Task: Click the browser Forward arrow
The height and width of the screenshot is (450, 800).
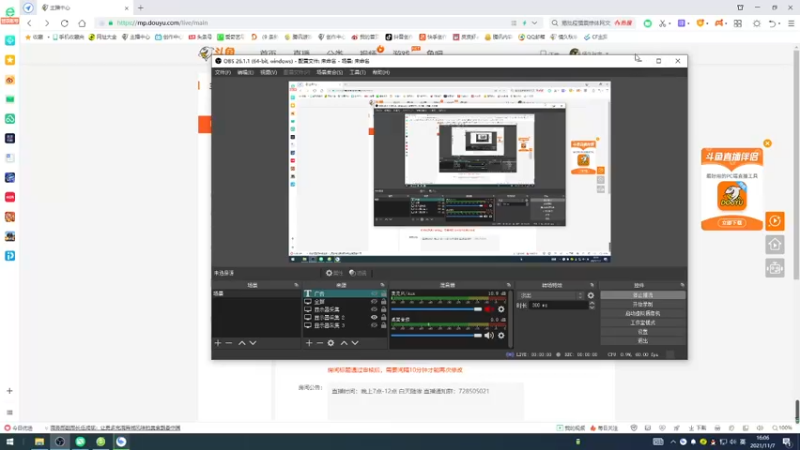Action: coord(46,23)
